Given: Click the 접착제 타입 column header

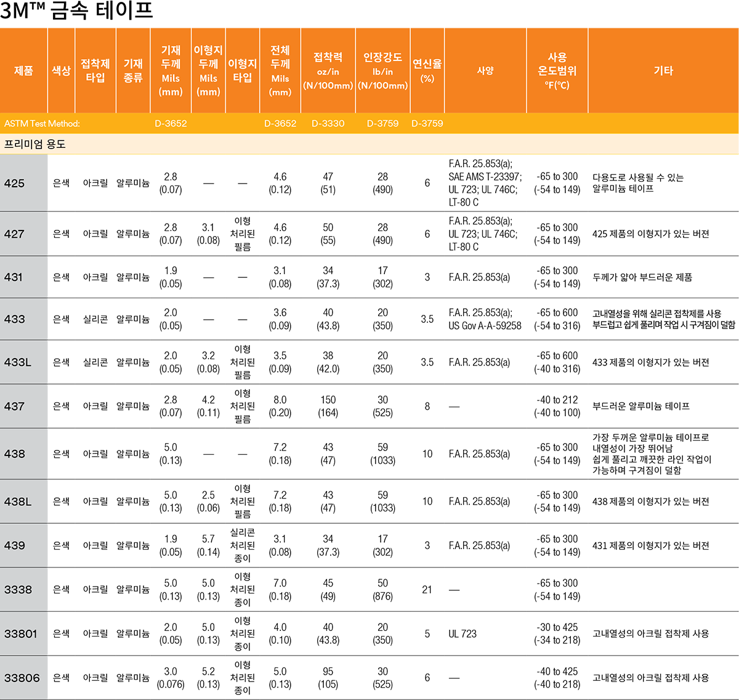Looking at the screenshot, I should (x=95, y=71).
